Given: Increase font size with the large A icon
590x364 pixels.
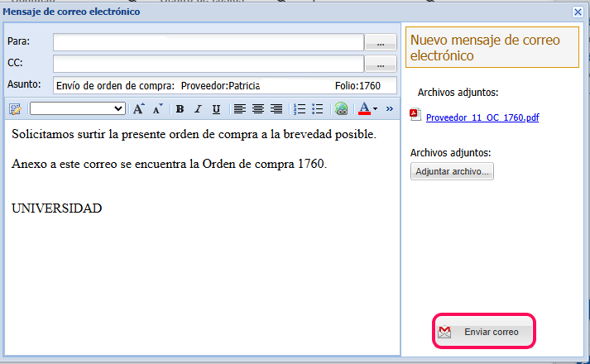Looking at the screenshot, I should point(139,109).
